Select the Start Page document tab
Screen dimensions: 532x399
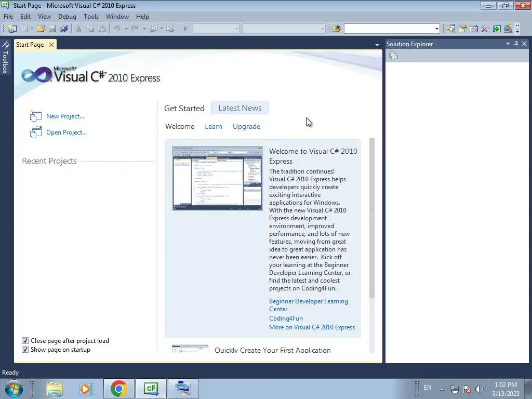[x=35, y=45]
